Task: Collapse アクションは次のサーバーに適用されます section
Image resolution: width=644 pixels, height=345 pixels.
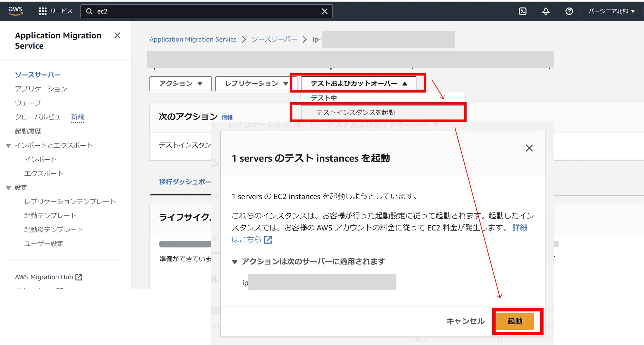Action: click(235, 262)
